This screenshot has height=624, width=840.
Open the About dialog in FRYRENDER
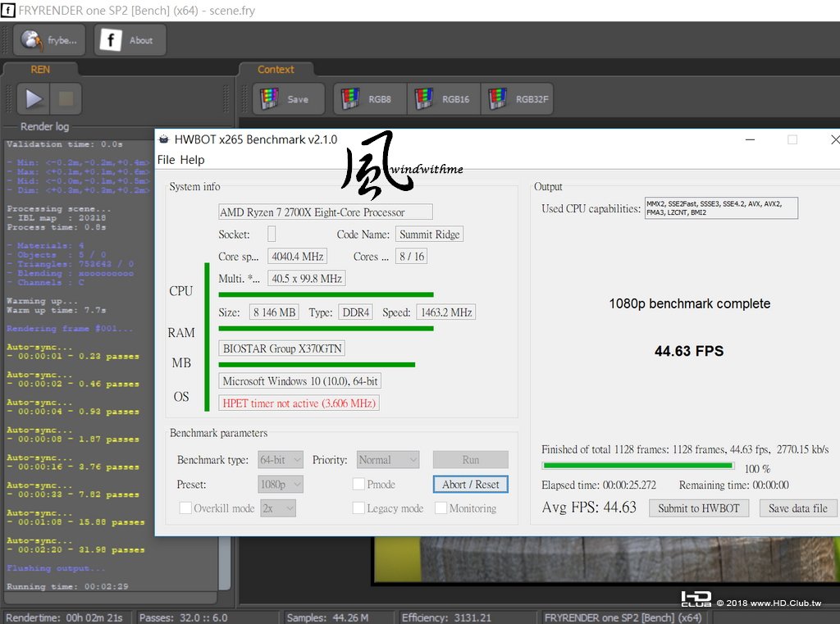coord(130,40)
